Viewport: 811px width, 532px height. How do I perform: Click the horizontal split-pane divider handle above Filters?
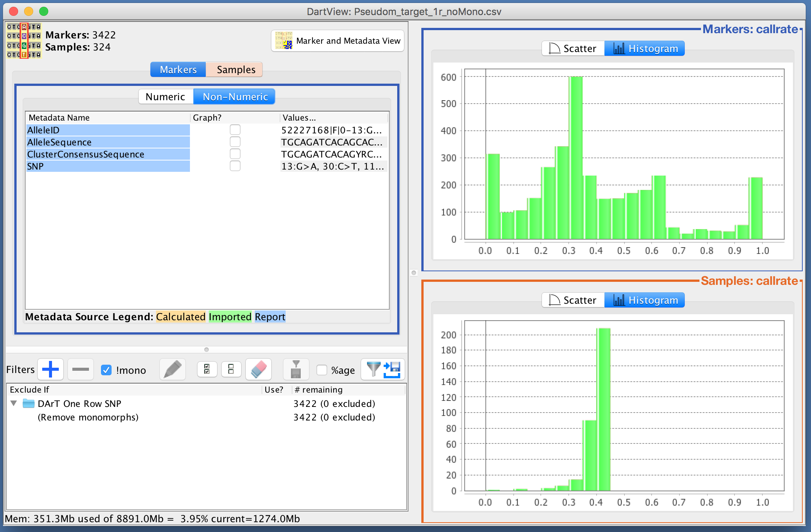point(206,349)
